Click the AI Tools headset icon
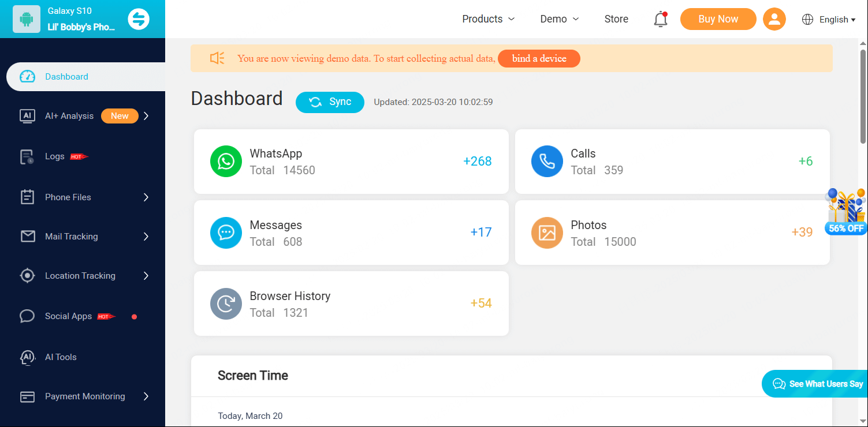The height and width of the screenshot is (427, 868). (x=27, y=357)
